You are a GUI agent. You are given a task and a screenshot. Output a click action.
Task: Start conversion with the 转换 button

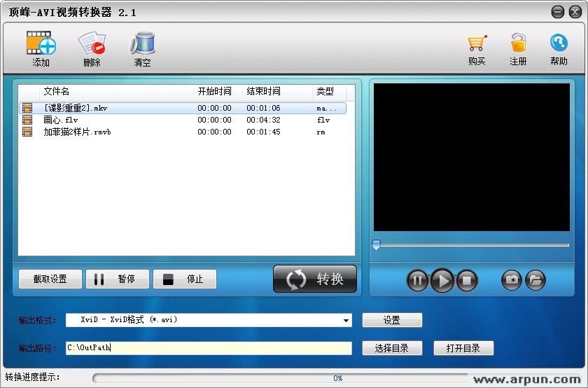point(315,279)
